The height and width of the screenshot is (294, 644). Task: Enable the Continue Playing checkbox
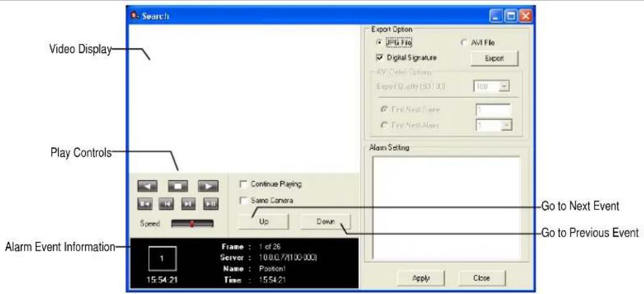point(243,184)
